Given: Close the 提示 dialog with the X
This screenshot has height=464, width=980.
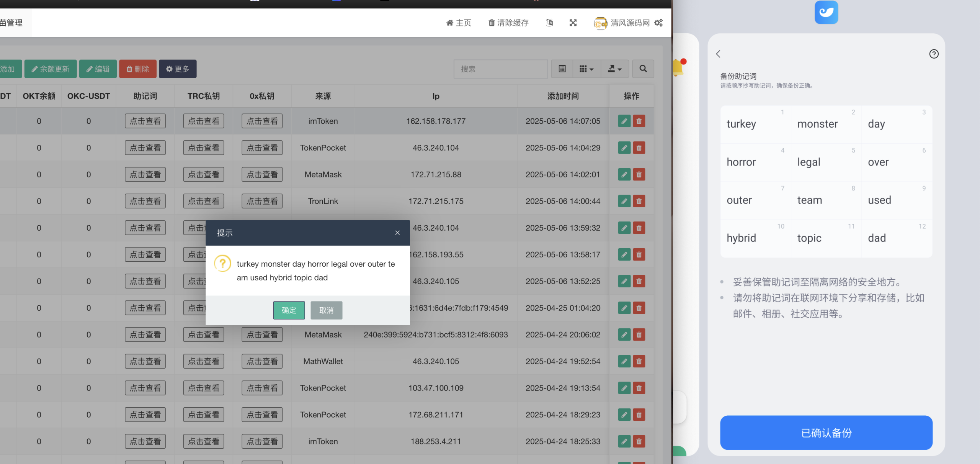Looking at the screenshot, I should [397, 233].
